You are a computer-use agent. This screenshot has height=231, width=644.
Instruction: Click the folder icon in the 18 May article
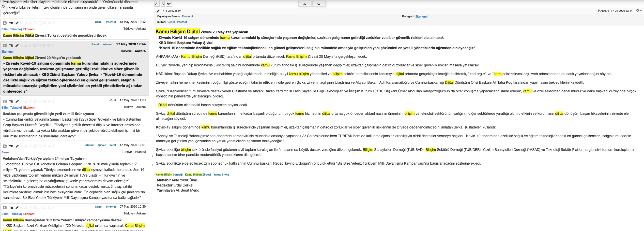(44, 23)
